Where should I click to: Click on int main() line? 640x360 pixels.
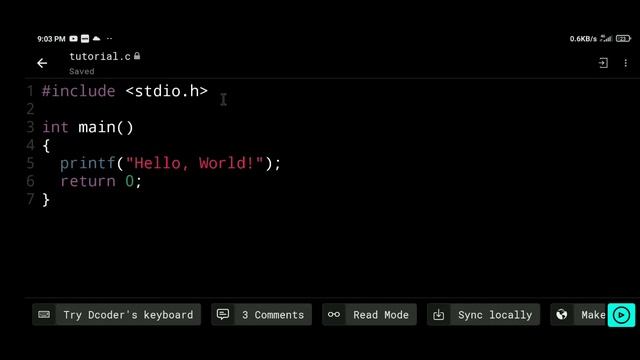(x=88, y=127)
